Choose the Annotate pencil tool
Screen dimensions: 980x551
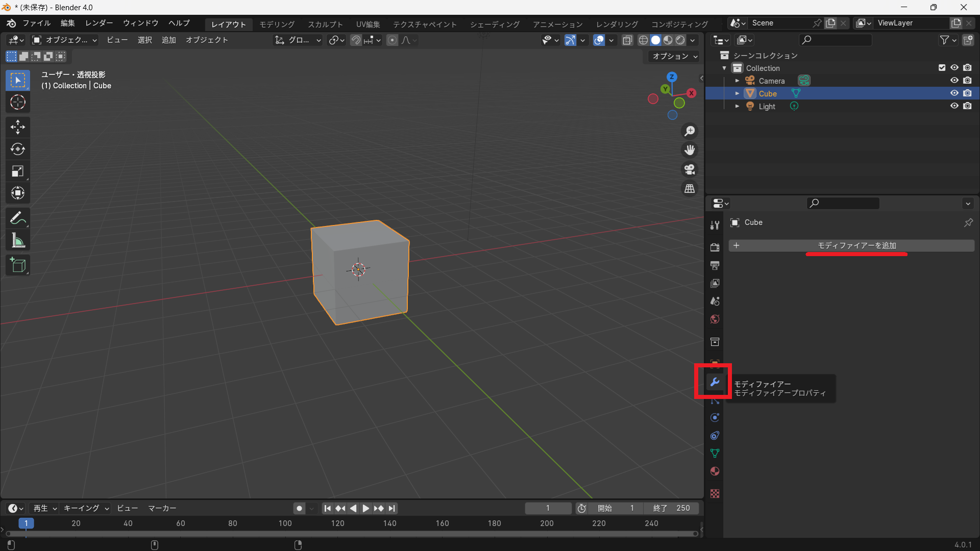18,218
